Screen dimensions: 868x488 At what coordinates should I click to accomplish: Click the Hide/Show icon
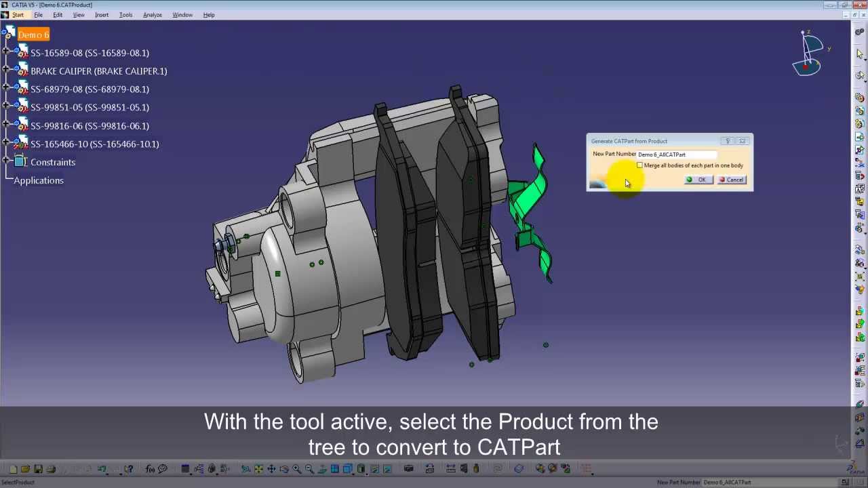click(x=374, y=468)
